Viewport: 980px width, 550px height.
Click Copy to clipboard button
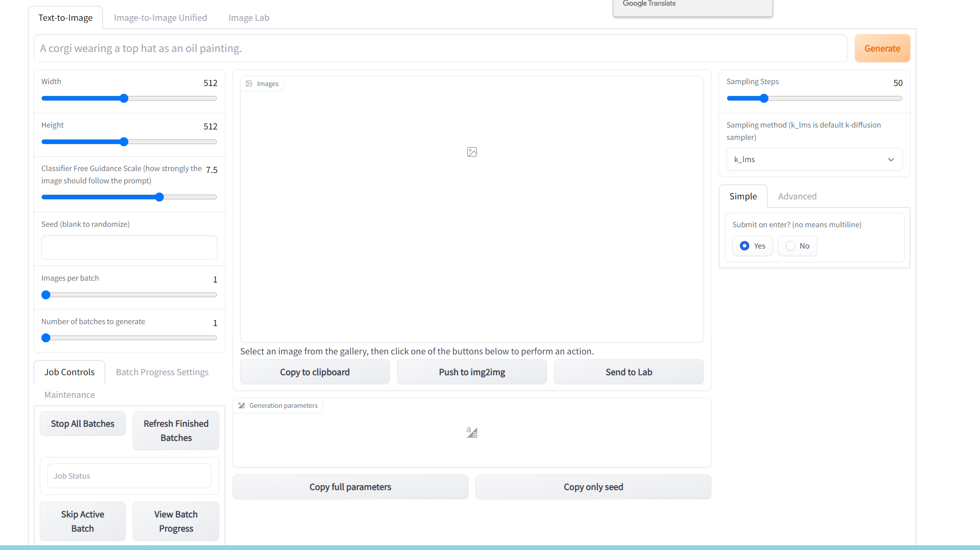tap(315, 372)
